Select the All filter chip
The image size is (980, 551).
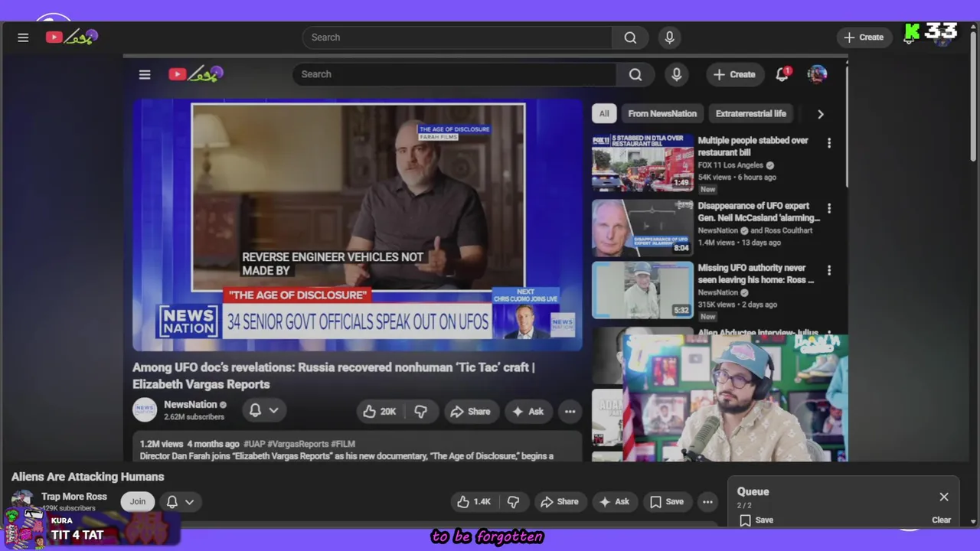click(x=604, y=113)
